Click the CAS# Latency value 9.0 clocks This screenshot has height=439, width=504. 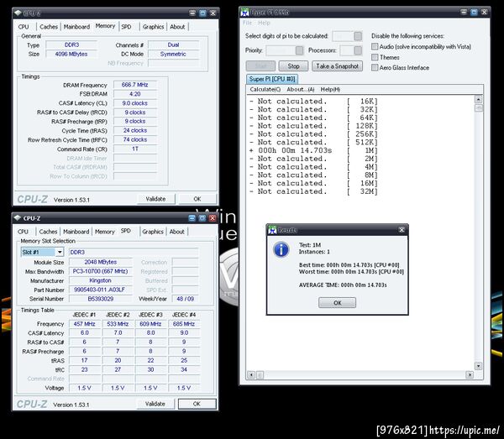pos(135,103)
